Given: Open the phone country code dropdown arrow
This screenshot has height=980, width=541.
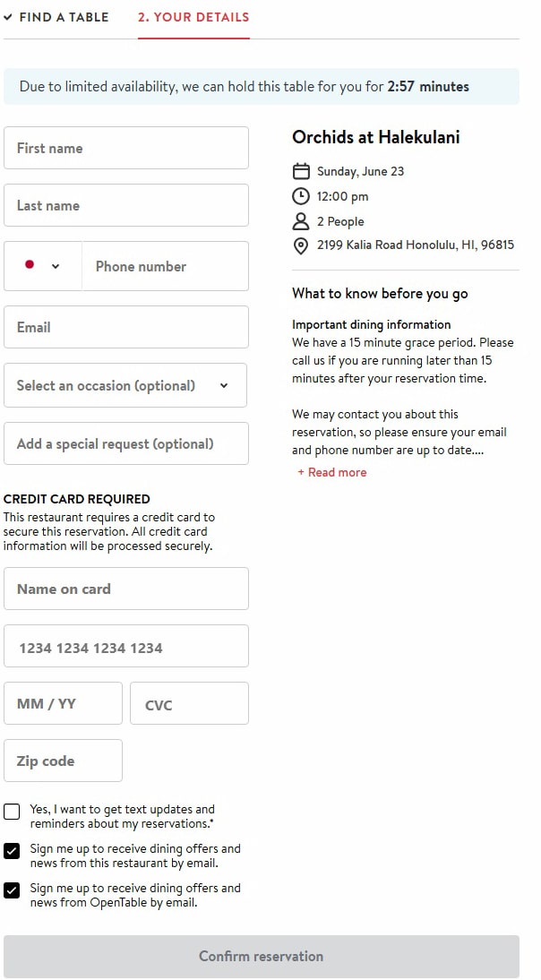Looking at the screenshot, I should click(56, 266).
